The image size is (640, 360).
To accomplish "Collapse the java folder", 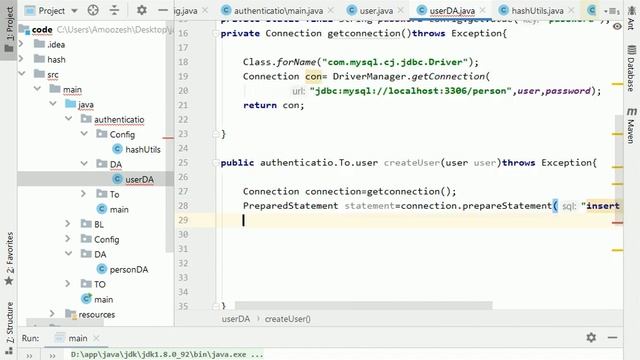I will coord(53,104).
